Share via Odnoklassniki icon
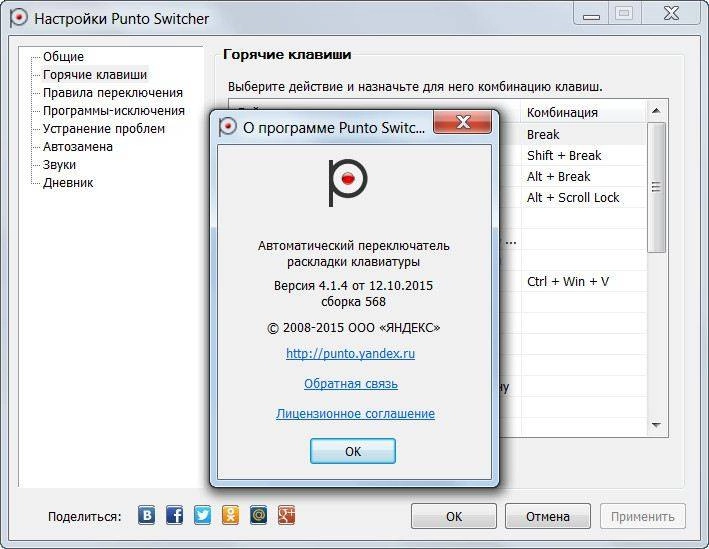Screen dimensions: 709x549 pos(231,515)
